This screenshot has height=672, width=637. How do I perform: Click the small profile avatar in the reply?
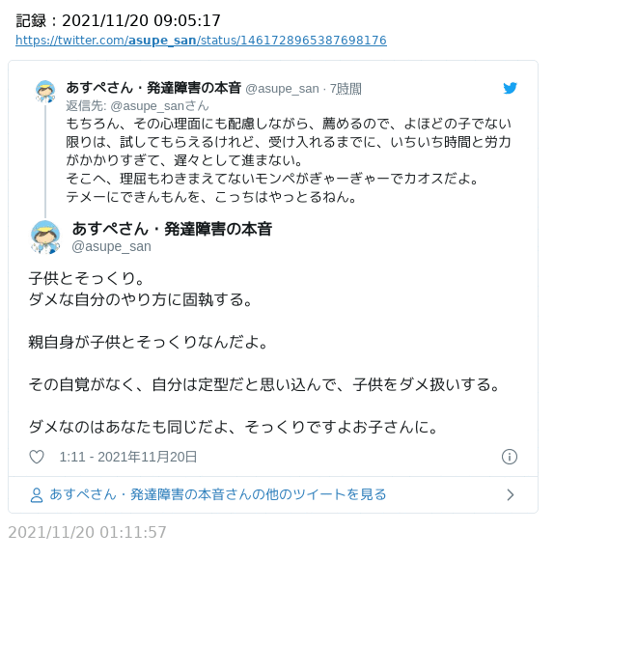tap(45, 92)
